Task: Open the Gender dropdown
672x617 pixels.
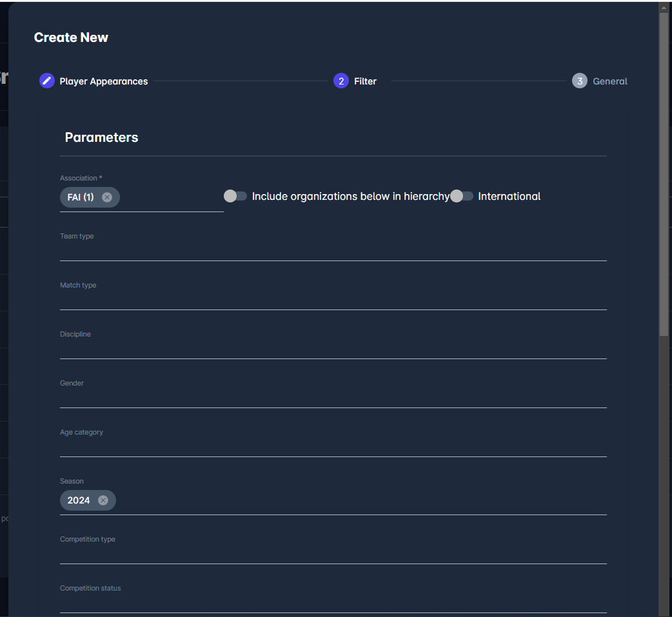Action: tap(333, 398)
